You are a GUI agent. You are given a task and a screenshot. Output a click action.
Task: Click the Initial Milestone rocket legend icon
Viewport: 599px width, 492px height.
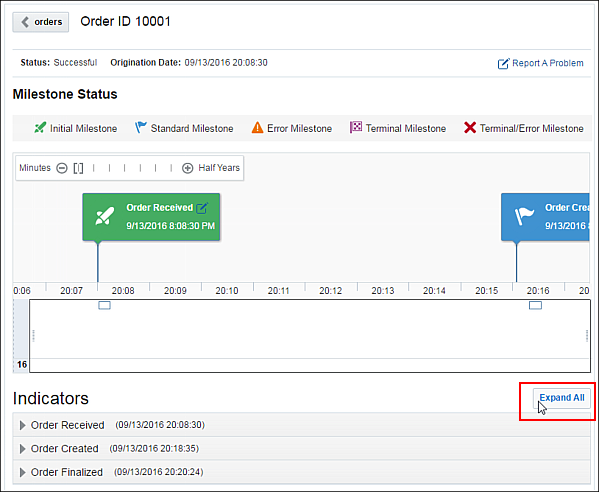40,128
